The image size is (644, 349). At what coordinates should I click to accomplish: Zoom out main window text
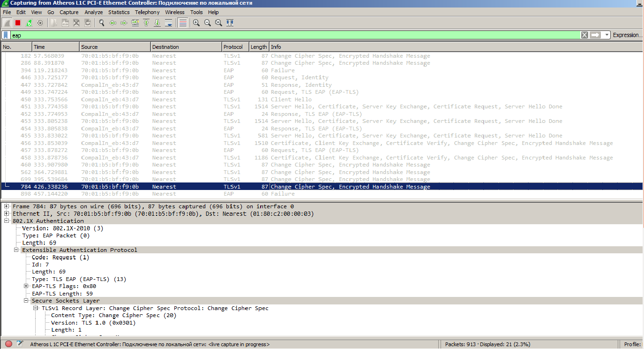[x=208, y=23]
